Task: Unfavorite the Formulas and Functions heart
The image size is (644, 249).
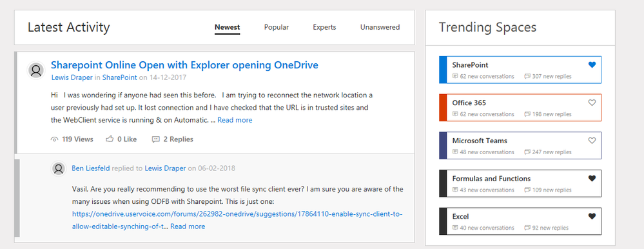Action: 592,178
